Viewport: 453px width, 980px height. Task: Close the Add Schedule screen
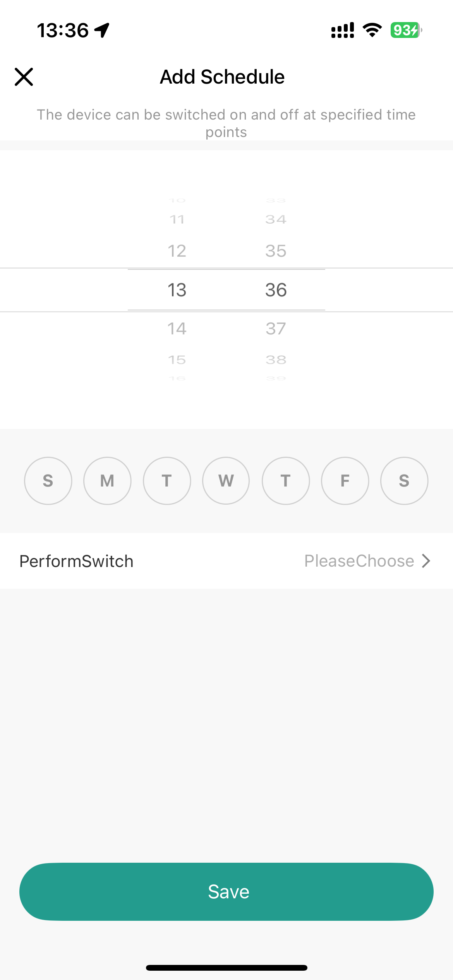coord(24,77)
